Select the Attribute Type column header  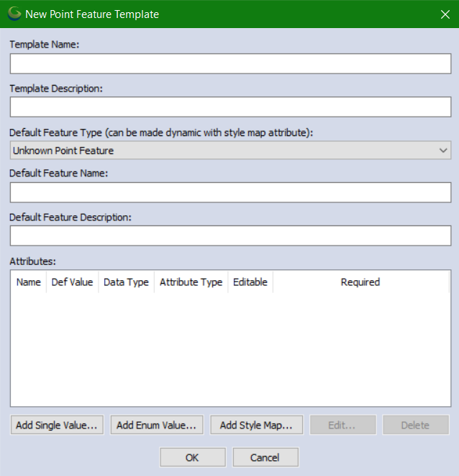(x=191, y=282)
